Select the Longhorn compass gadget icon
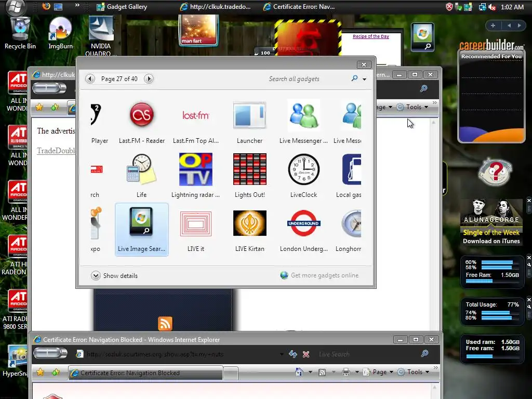Screen dimensions: 532x399 tap(352, 223)
